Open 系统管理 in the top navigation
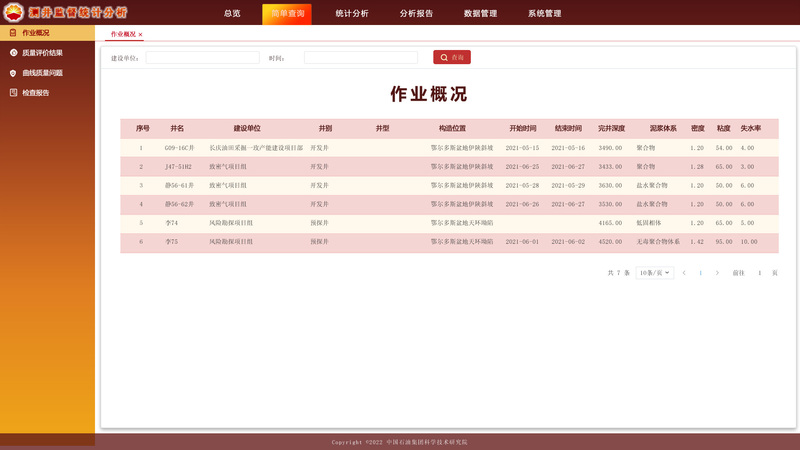The image size is (800, 450). (545, 14)
